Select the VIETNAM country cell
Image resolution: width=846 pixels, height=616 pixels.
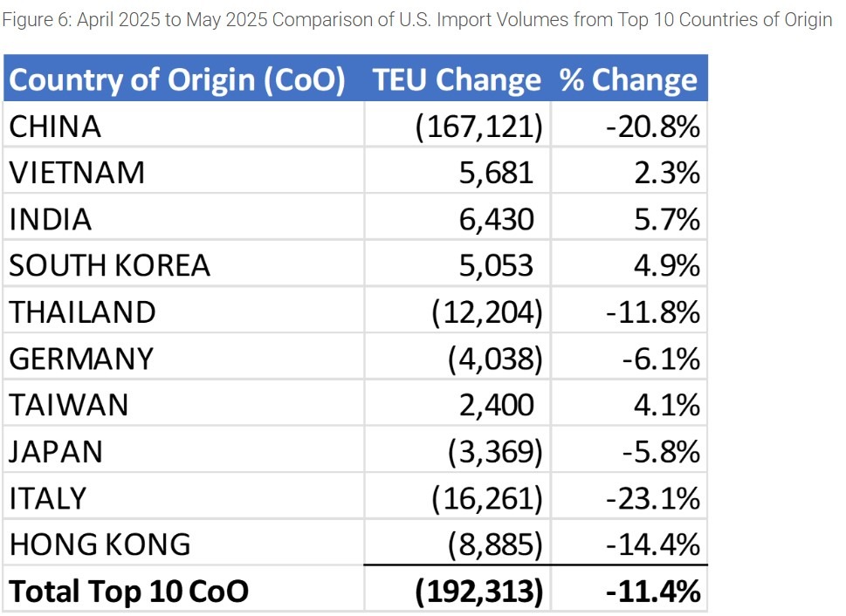click(77, 173)
